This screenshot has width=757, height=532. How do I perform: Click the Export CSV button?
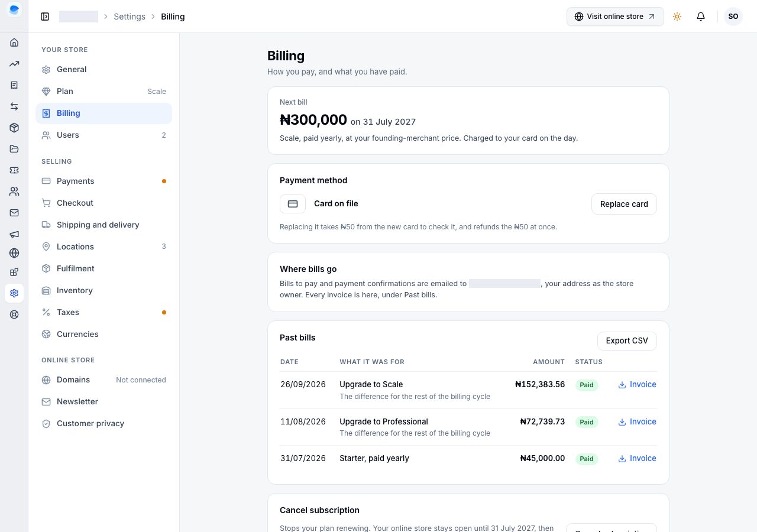coord(627,340)
